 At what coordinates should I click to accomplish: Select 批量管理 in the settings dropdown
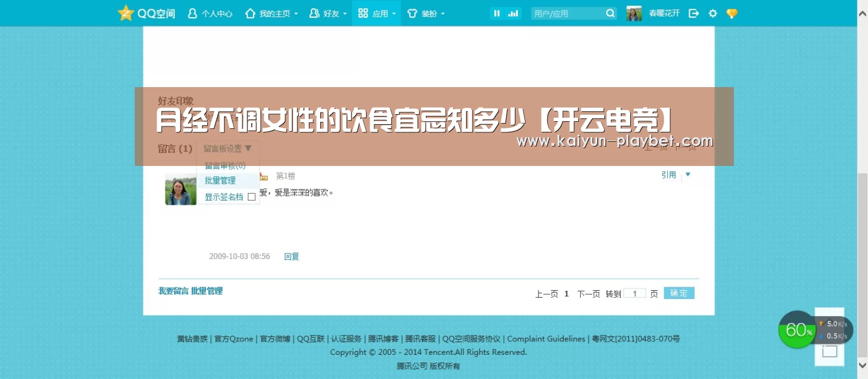pyautogui.click(x=220, y=181)
